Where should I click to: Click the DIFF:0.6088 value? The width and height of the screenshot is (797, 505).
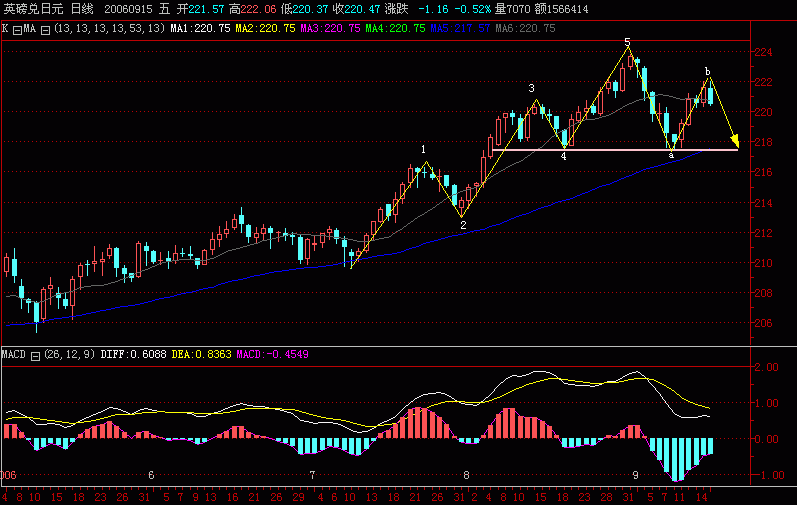point(133,354)
